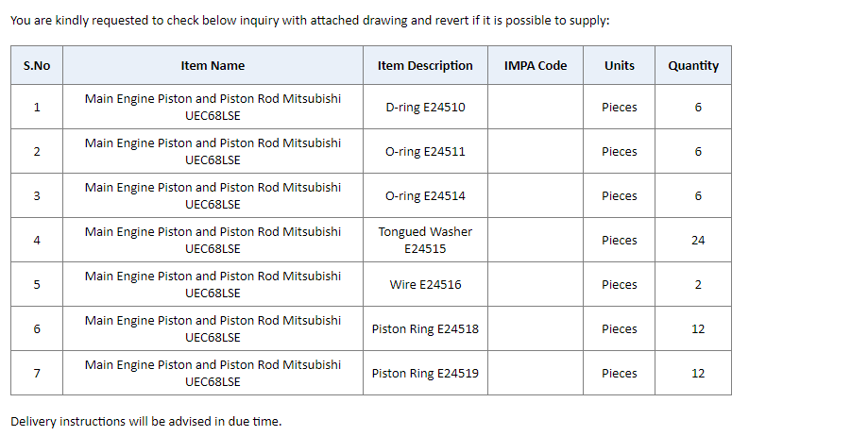Select the D-ring E24510 description cell
Screen dimensions: 868x436
point(425,107)
